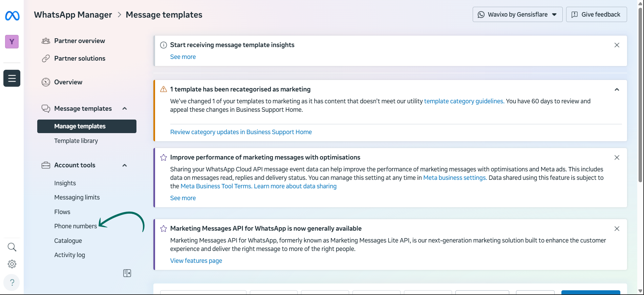This screenshot has width=644, height=295.
Task: Collapse the Account tools section
Action: click(125, 165)
